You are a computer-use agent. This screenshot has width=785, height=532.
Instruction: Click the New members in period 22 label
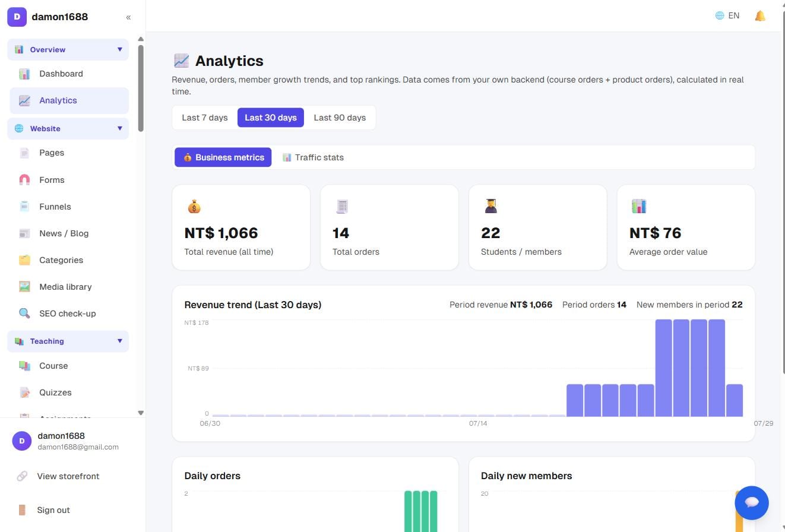point(689,305)
